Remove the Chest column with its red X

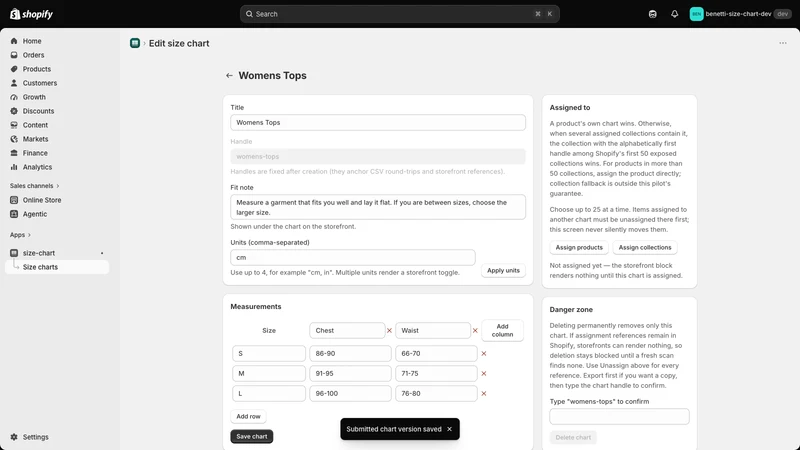coord(389,331)
